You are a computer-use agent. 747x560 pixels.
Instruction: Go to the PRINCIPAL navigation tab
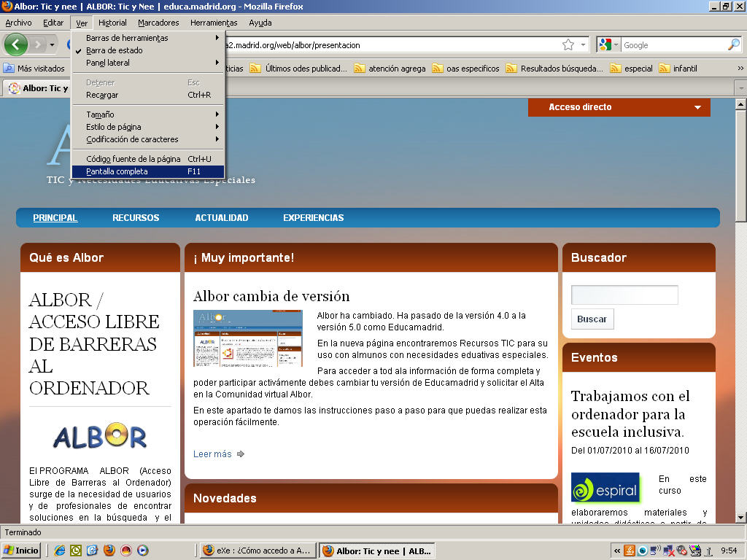tap(55, 217)
